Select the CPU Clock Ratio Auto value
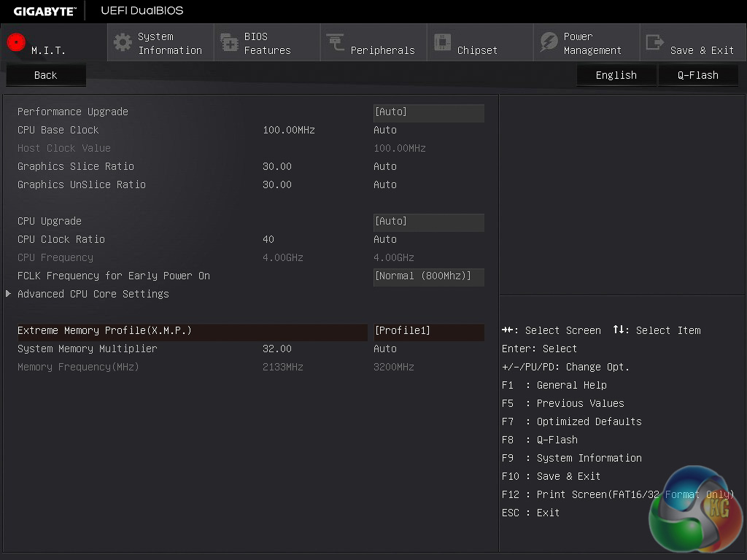747x560 pixels. coord(385,239)
